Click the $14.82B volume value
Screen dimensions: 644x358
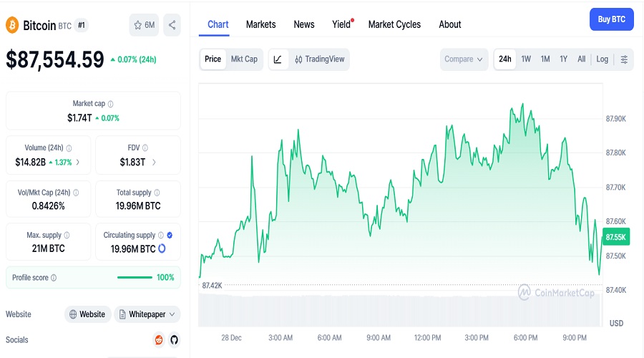tap(30, 163)
